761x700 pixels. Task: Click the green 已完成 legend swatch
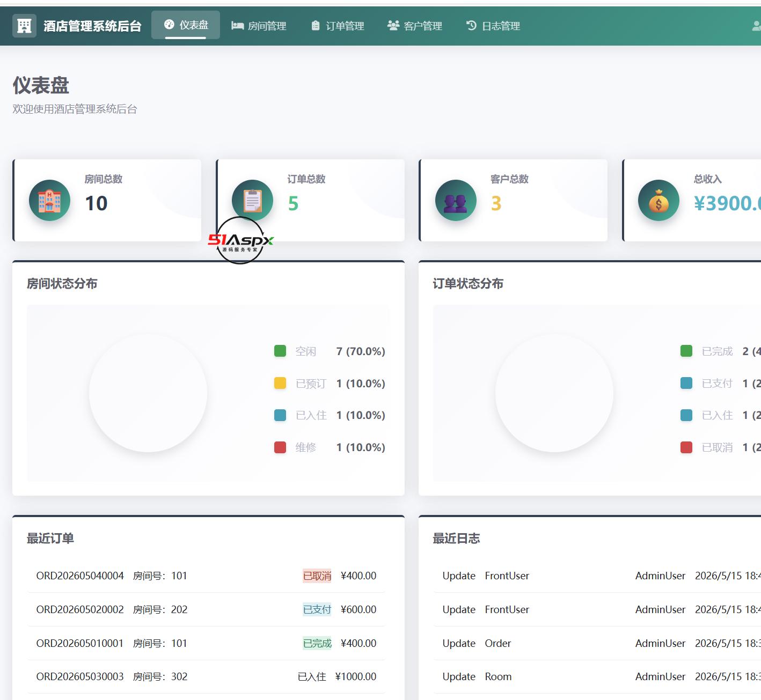(x=686, y=351)
